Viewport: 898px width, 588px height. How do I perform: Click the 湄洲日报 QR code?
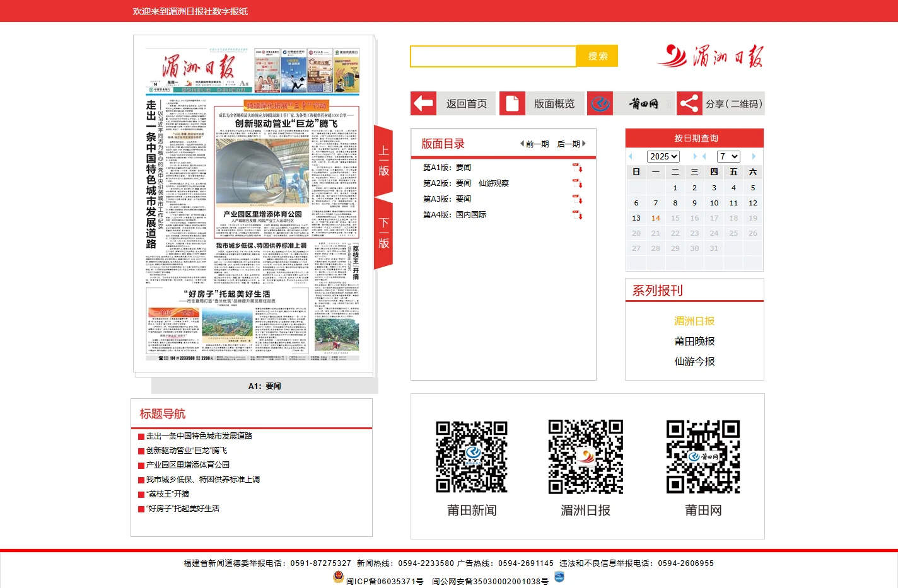585,457
